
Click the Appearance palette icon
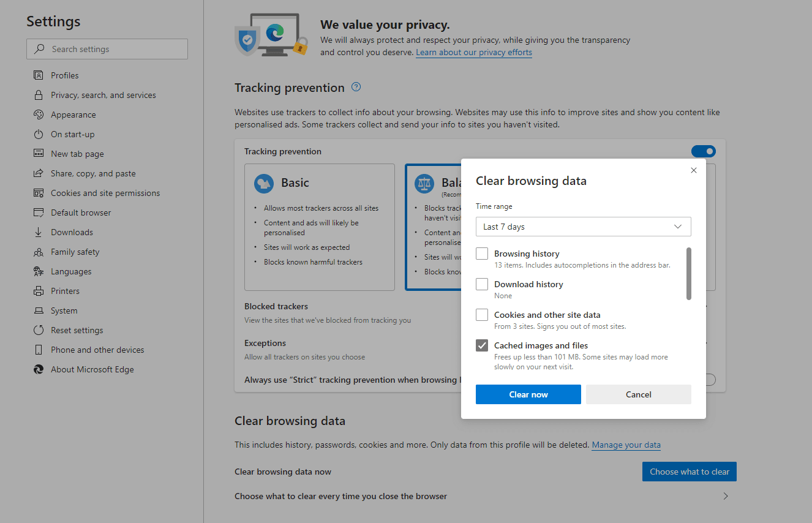point(39,115)
